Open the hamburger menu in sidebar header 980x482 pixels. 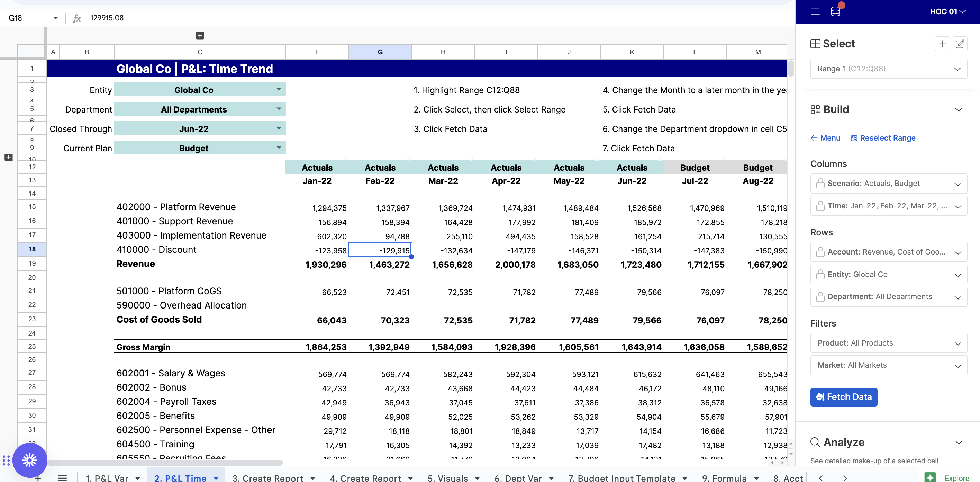[815, 11]
